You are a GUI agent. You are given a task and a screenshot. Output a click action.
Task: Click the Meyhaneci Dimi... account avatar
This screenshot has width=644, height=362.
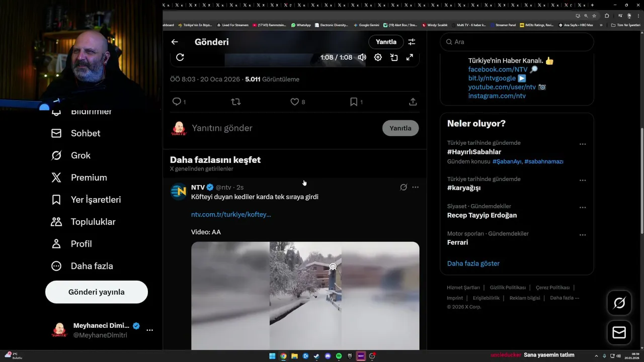[x=60, y=330]
